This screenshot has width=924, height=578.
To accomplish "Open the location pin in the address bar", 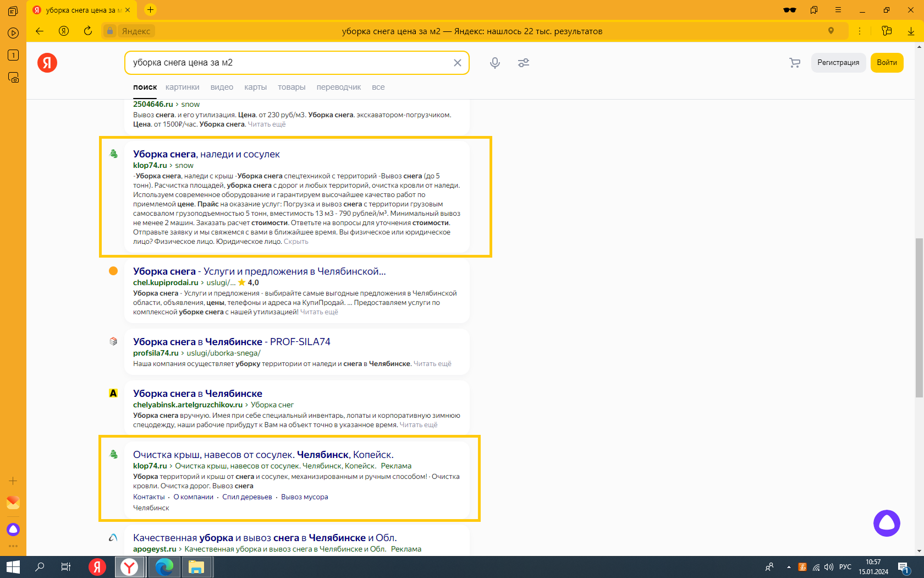I will tap(831, 31).
